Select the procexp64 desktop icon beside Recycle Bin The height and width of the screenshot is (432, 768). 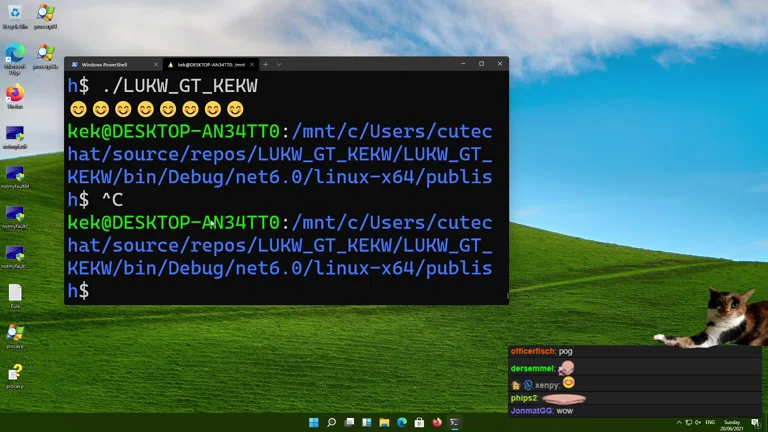coord(46,16)
